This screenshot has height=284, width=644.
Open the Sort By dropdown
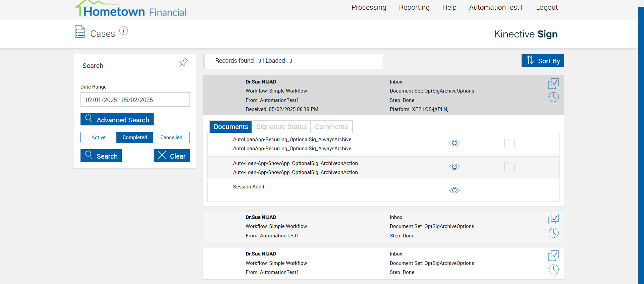[542, 61]
